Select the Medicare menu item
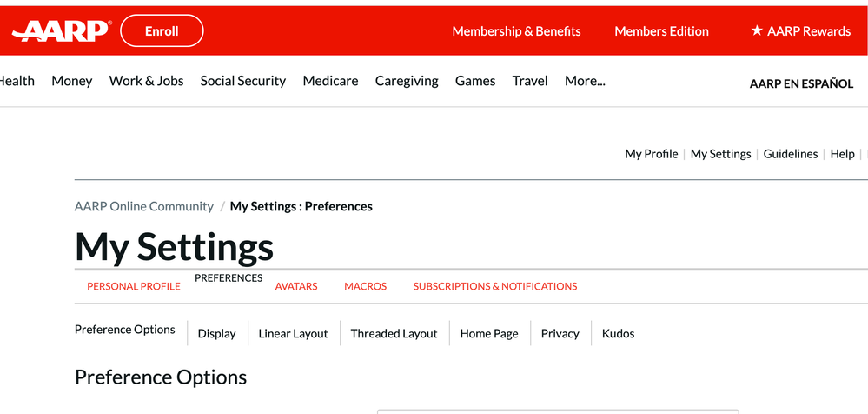Image resolution: width=868 pixels, height=414 pixels. click(330, 81)
